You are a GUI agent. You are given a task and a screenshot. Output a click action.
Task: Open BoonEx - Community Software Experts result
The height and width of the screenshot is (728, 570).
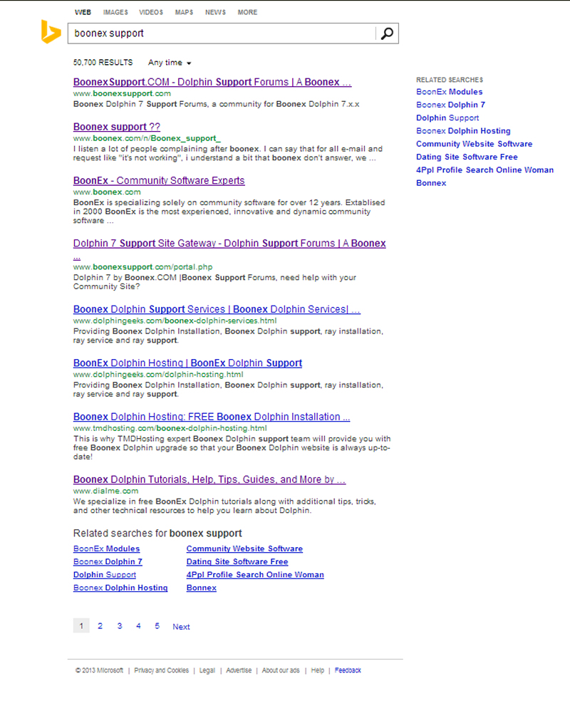(x=159, y=181)
